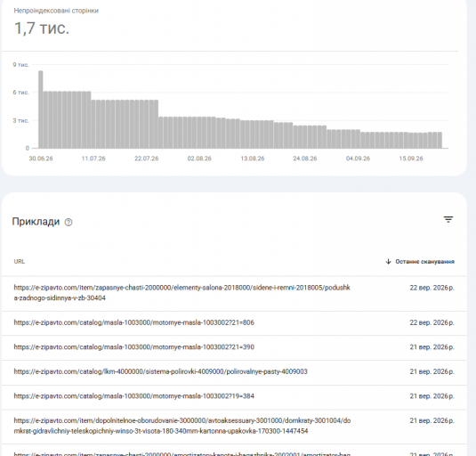Click the URL column header
The height and width of the screenshot is (456, 476).
coord(20,262)
